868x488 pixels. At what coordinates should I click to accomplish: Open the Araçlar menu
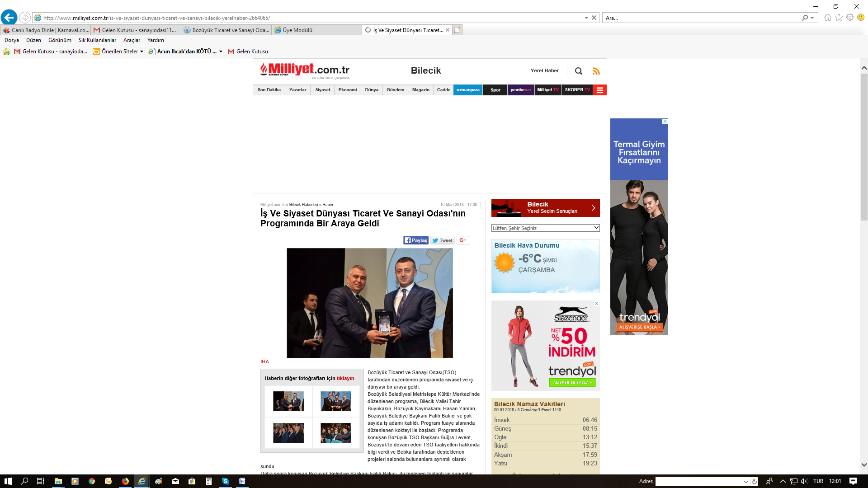pyautogui.click(x=132, y=40)
